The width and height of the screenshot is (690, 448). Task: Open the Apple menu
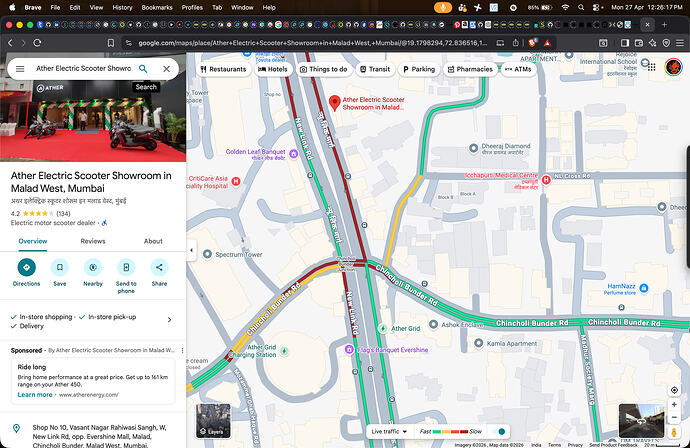click(x=12, y=7)
